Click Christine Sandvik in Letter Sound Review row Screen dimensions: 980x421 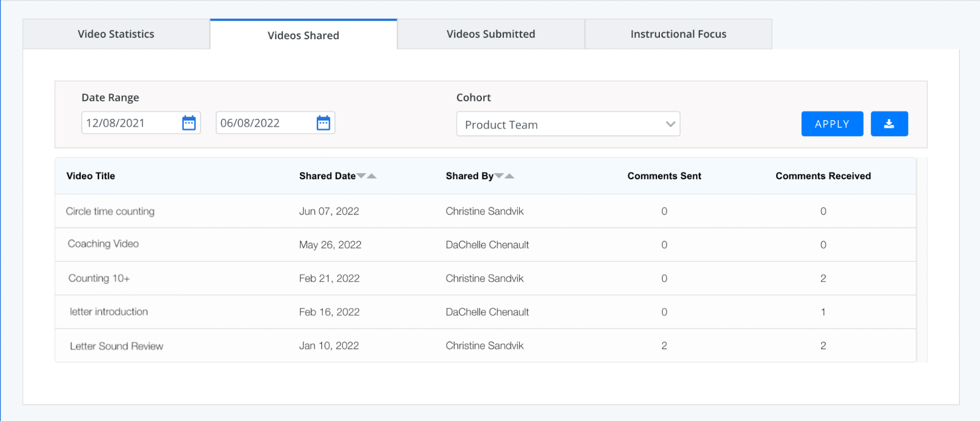tap(484, 346)
